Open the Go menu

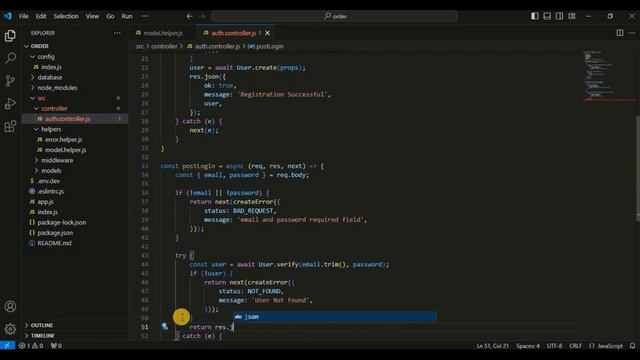[x=110, y=16]
